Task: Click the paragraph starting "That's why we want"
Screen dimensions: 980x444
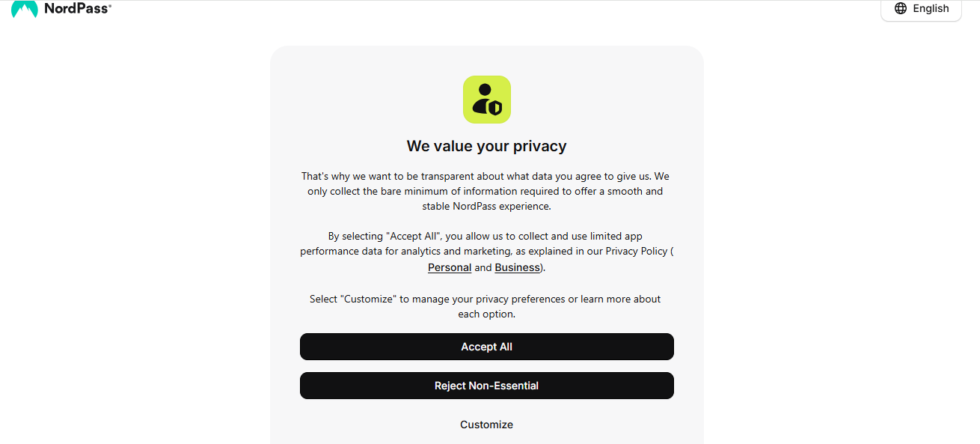Action: click(x=487, y=191)
